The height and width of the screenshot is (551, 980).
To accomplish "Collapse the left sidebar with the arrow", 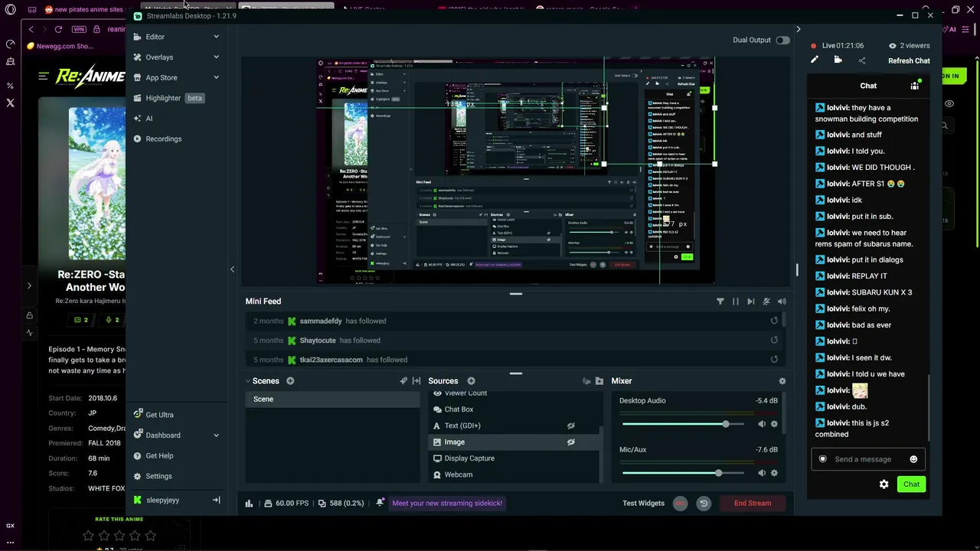I will click(x=232, y=269).
